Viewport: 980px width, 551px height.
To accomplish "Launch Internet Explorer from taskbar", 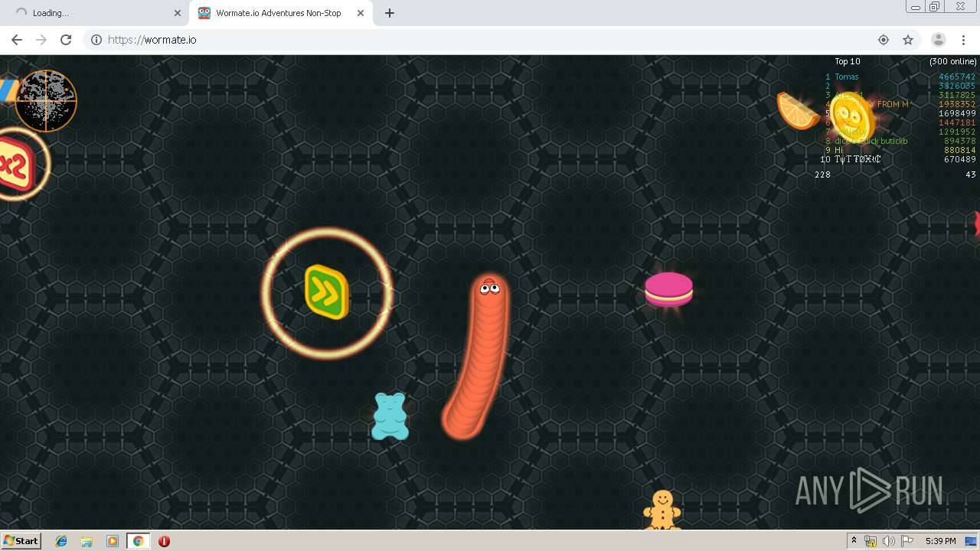I will click(x=61, y=541).
